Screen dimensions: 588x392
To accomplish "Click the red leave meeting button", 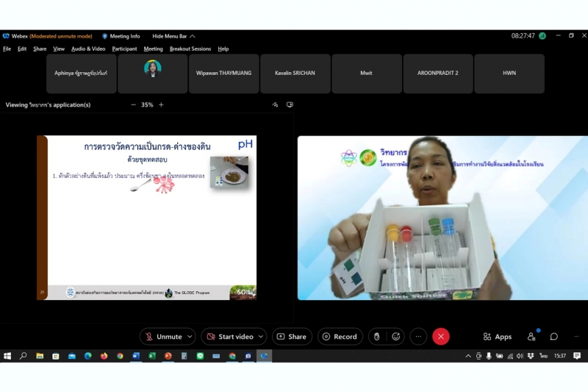I will (441, 337).
